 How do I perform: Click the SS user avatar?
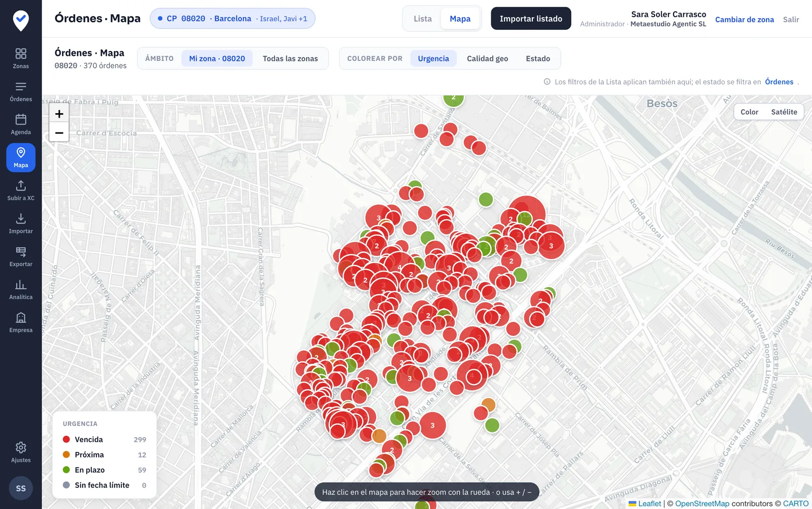[21, 488]
